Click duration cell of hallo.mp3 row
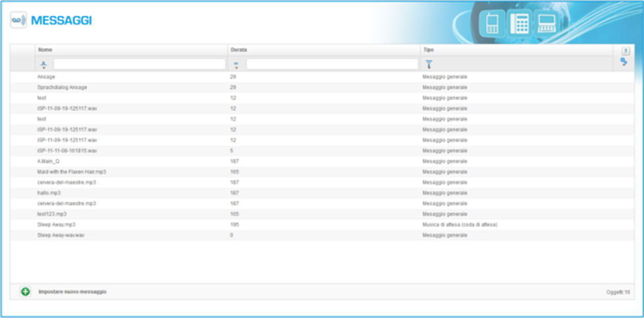The width and height of the screenshot is (644, 318). tap(235, 193)
